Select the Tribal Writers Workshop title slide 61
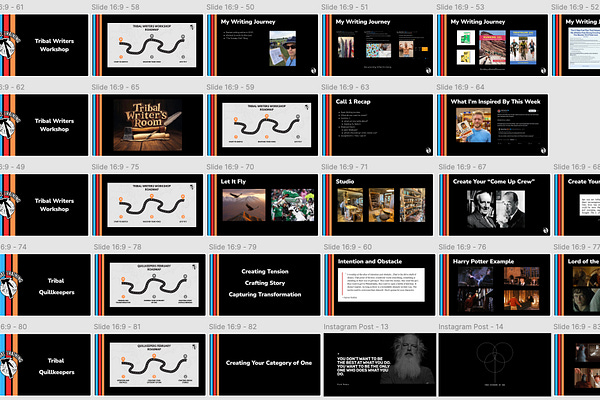The width and height of the screenshot is (600, 400). pyautogui.click(x=44, y=45)
